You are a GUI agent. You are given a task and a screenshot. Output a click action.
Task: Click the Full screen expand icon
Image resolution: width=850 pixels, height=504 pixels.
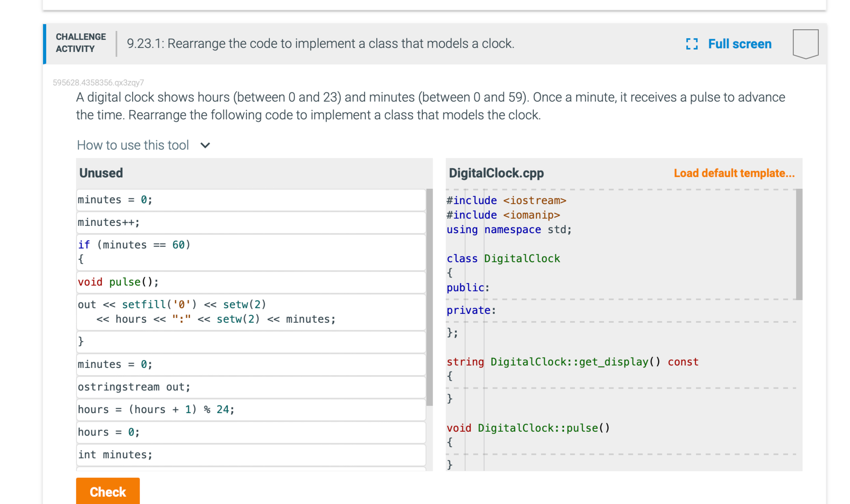click(692, 44)
